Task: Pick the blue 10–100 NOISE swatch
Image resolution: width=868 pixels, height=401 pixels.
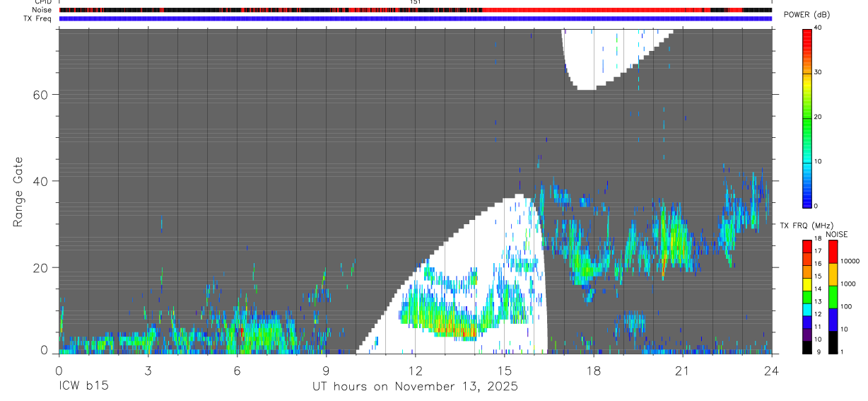Action: (833, 320)
